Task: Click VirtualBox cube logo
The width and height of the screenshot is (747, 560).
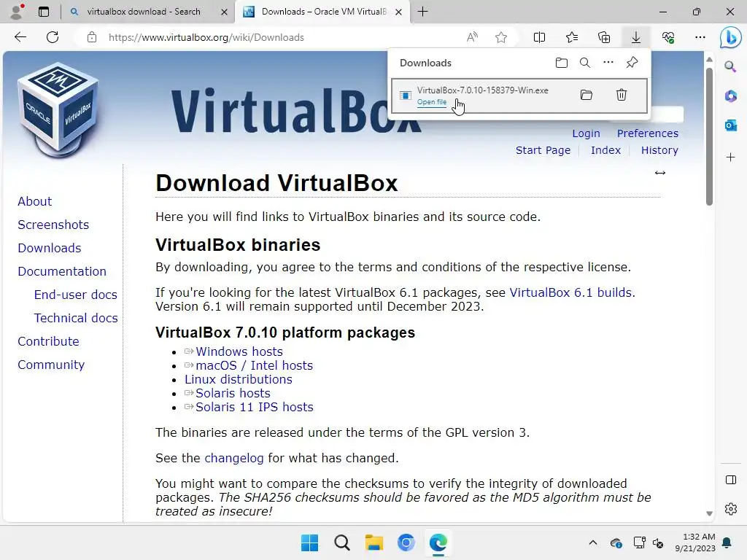Action: coord(58,111)
